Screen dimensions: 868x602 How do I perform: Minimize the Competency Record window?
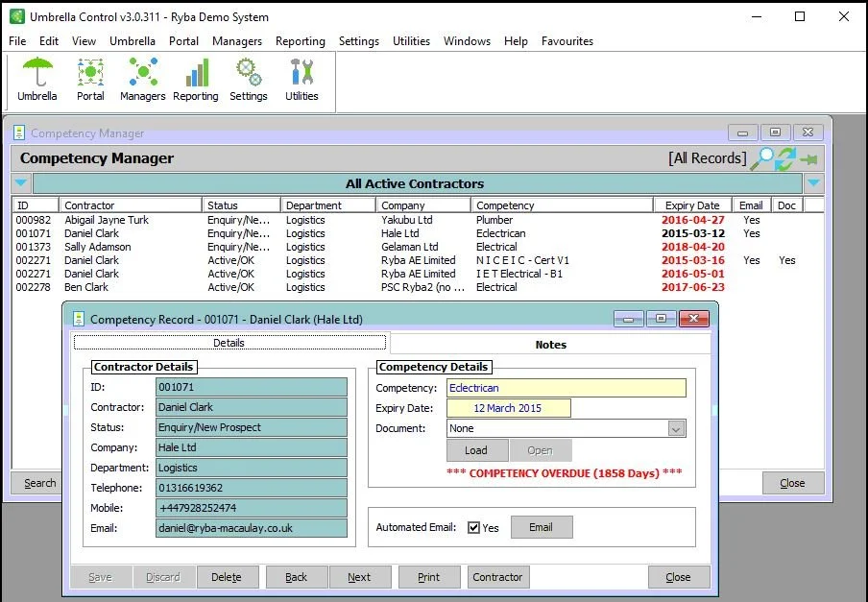click(628, 319)
